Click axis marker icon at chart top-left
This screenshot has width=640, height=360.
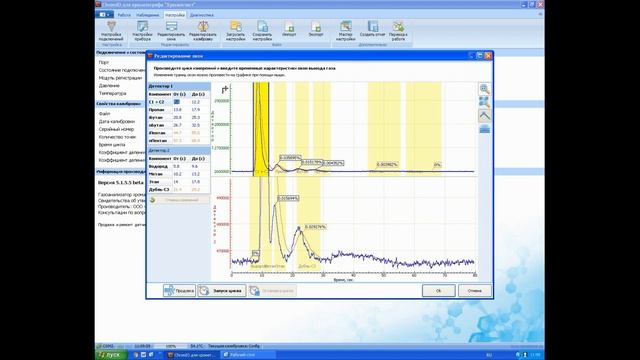coord(224,89)
